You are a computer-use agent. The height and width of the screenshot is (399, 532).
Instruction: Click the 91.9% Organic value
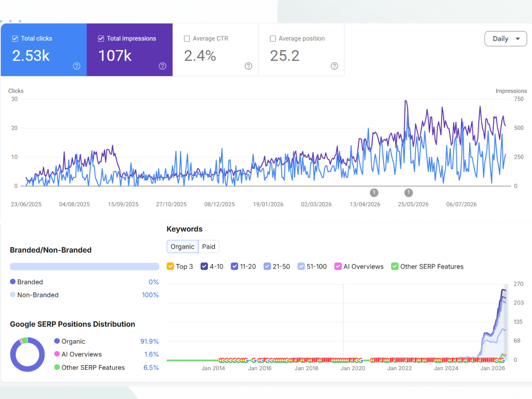[150, 341]
